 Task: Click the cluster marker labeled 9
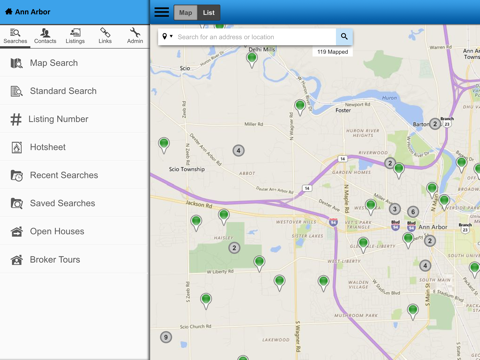tap(166, 337)
